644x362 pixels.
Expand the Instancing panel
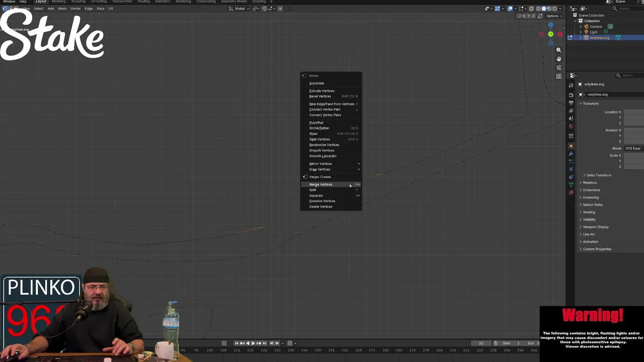click(591, 197)
